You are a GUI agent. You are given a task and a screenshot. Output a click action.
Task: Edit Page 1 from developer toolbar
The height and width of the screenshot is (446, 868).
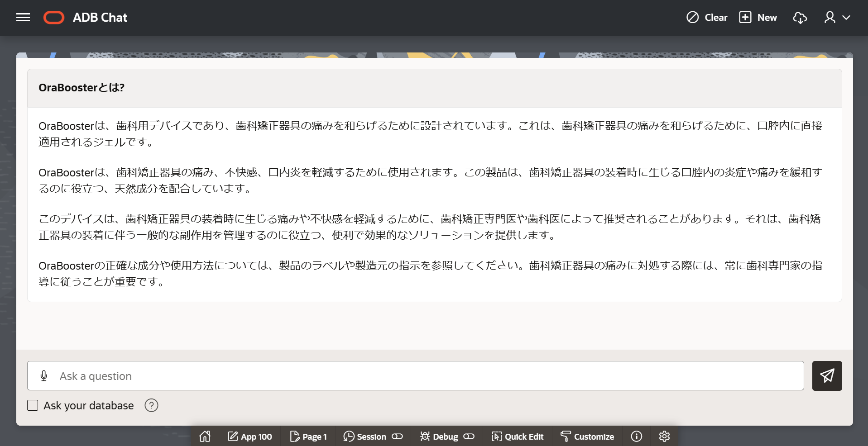point(308,437)
